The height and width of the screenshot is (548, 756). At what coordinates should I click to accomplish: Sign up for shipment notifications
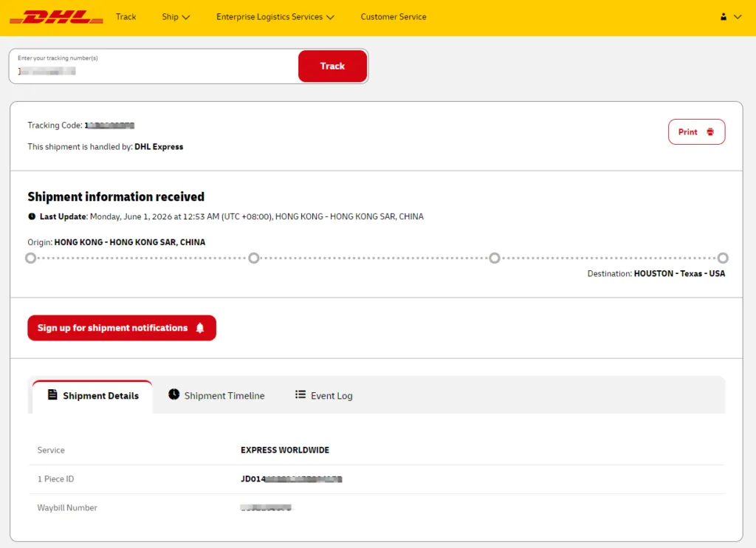pyautogui.click(x=122, y=328)
